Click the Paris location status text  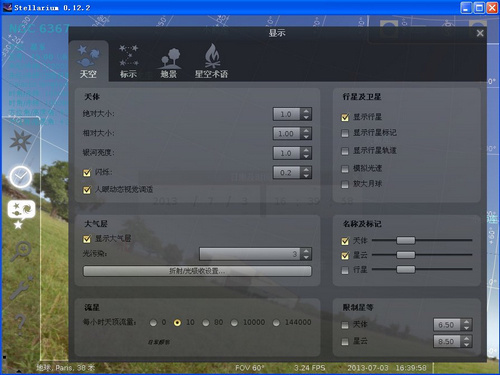pyautogui.click(x=65, y=368)
